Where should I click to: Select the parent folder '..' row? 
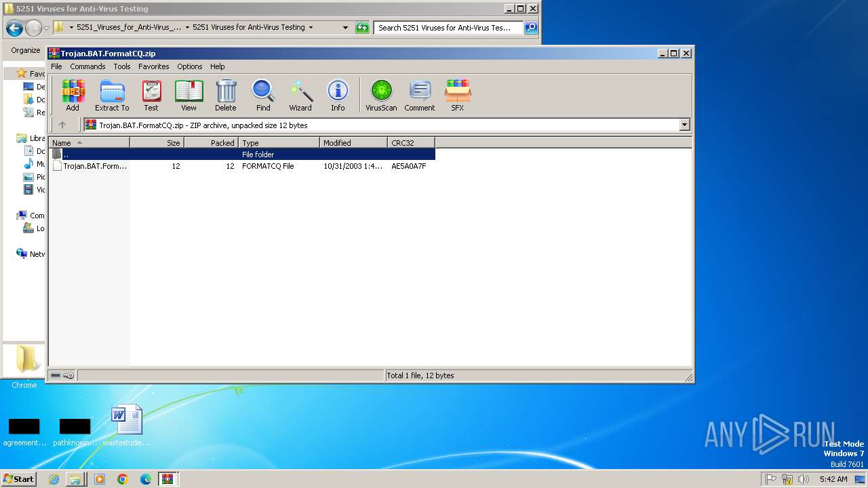[242, 155]
